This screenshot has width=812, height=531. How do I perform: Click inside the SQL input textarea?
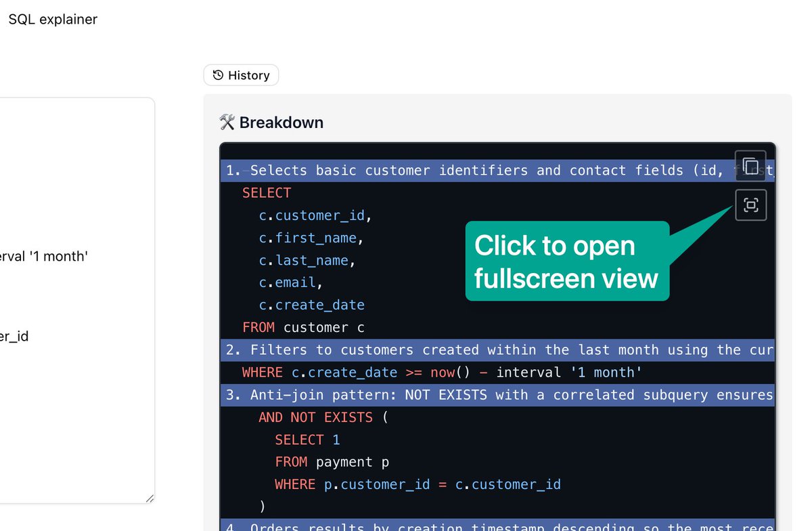click(x=74, y=298)
